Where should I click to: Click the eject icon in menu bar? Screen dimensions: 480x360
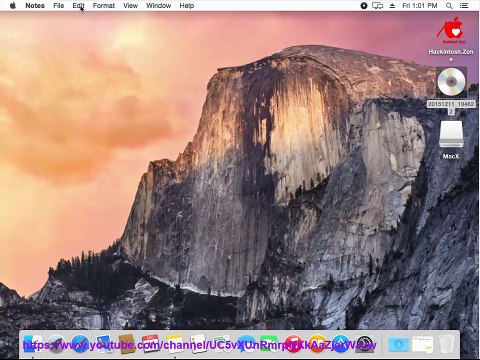click(392, 6)
